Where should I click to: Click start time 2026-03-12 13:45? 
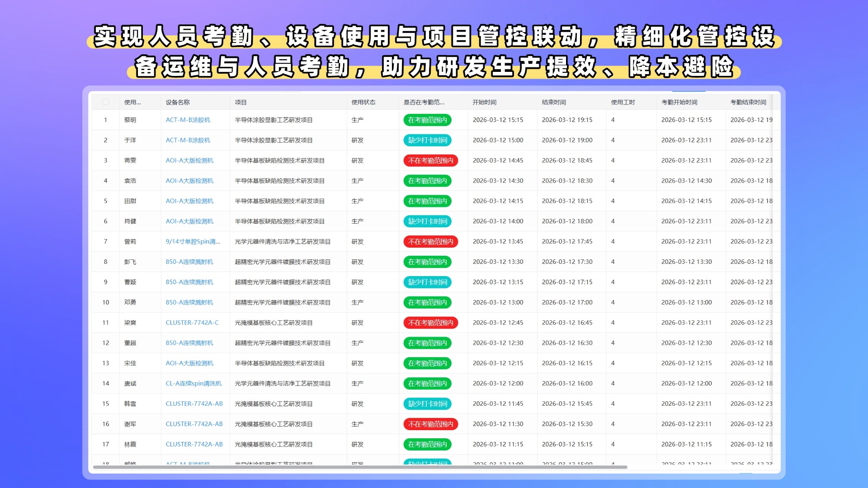(x=498, y=242)
